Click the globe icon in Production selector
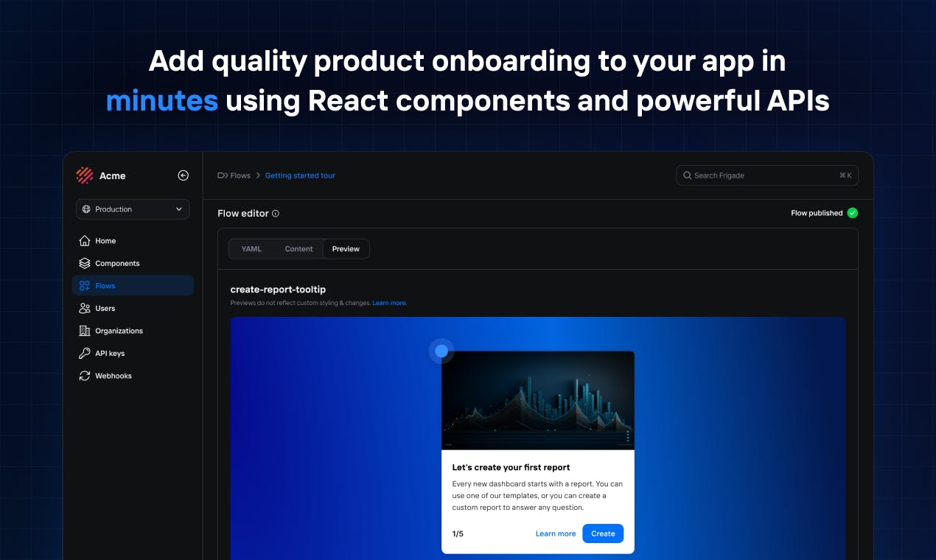 point(87,209)
